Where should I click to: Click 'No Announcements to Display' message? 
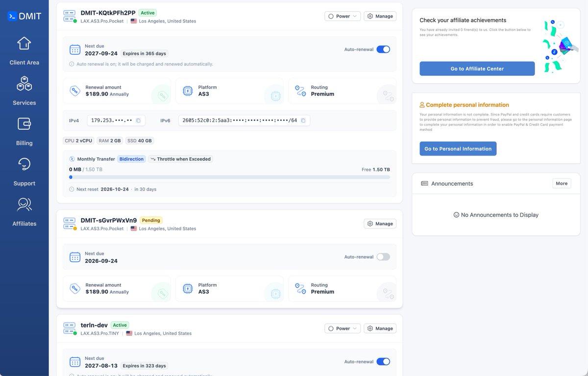click(x=496, y=215)
